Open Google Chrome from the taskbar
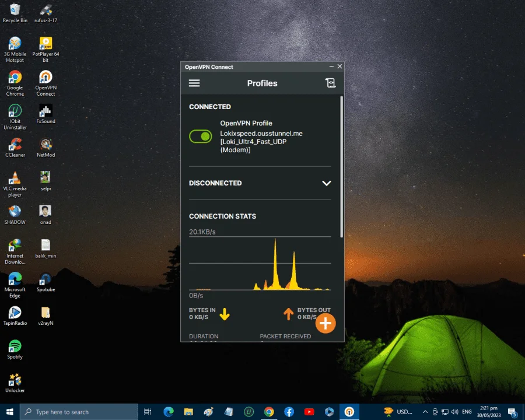The width and height of the screenshot is (525, 420). point(269,412)
